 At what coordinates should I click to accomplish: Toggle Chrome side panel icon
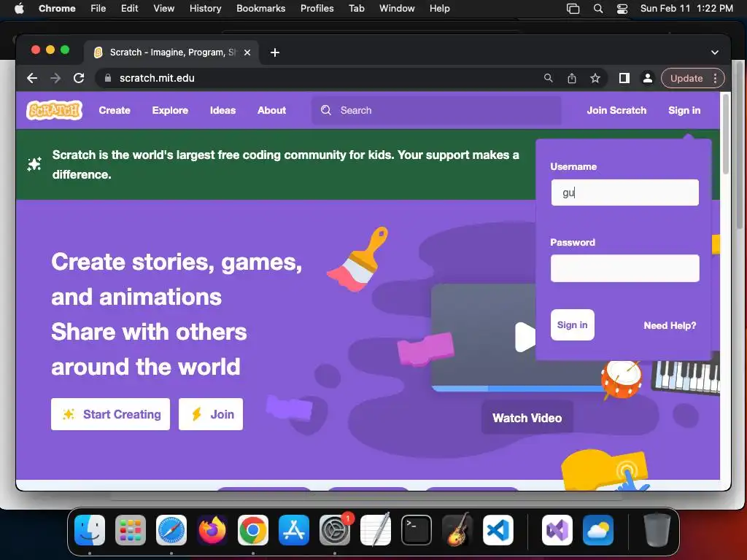(624, 78)
